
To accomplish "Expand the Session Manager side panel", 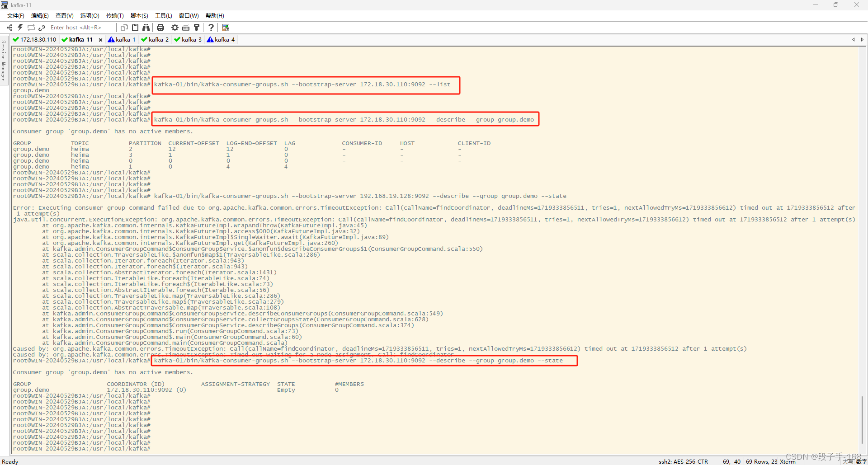I will point(4,60).
